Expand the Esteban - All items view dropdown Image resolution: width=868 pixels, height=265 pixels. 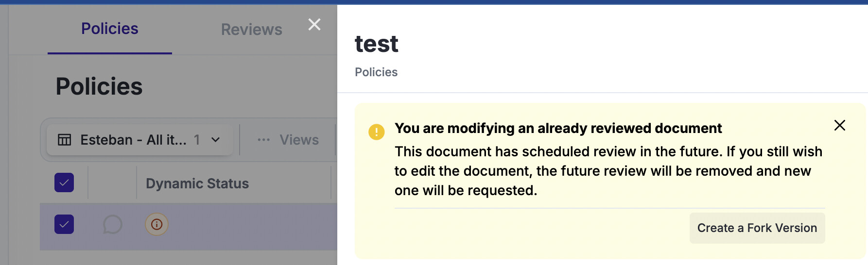pyautogui.click(x=133, y=140)
